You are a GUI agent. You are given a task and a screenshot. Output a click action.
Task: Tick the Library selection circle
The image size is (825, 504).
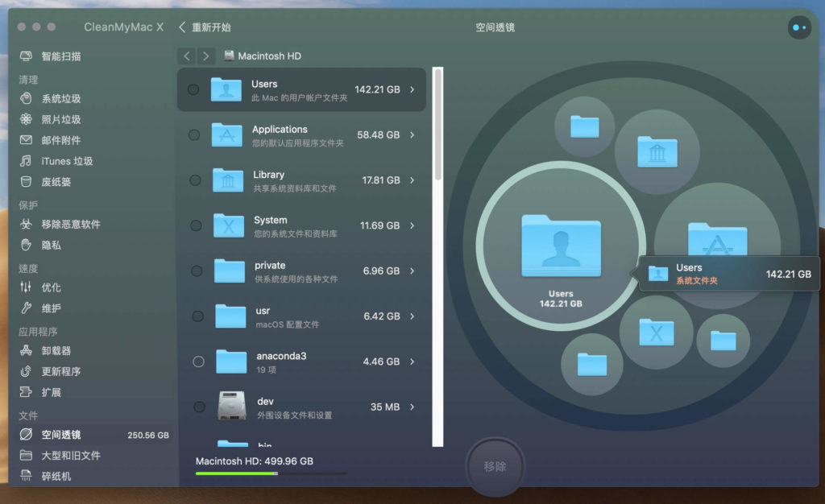tap(195, 180)
